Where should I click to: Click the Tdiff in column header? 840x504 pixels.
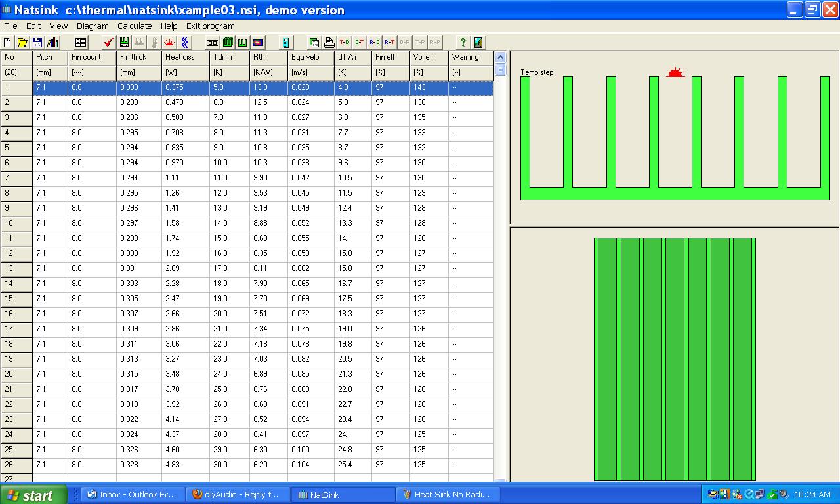[230, 57]
